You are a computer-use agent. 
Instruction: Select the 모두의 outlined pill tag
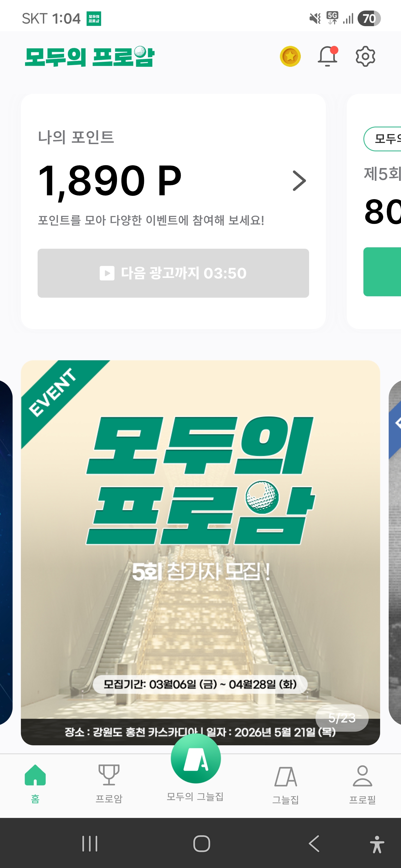[x=382, y=139]
